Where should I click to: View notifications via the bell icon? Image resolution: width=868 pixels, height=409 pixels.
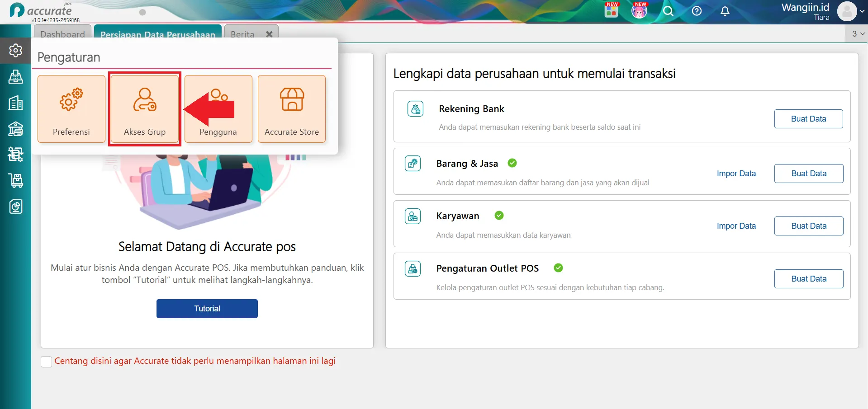[725, 11]
